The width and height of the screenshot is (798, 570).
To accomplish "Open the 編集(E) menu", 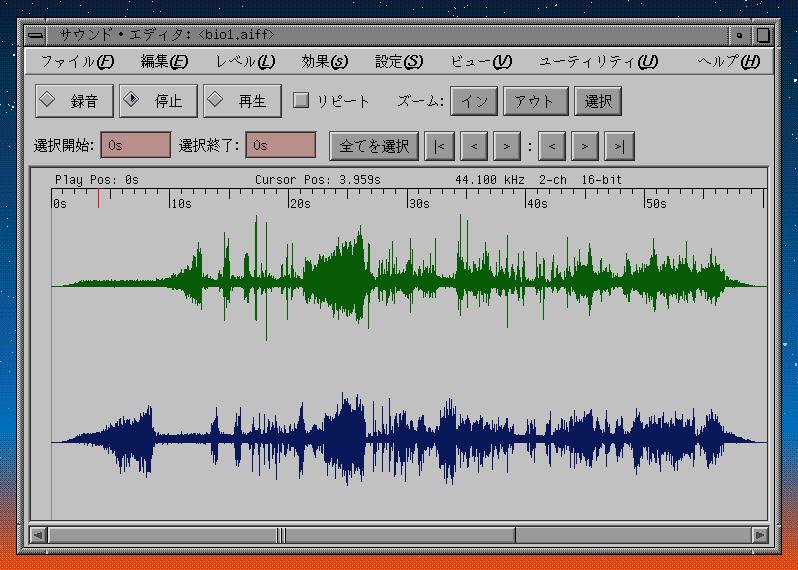I will pyautogui.click(x=164, y=62).
